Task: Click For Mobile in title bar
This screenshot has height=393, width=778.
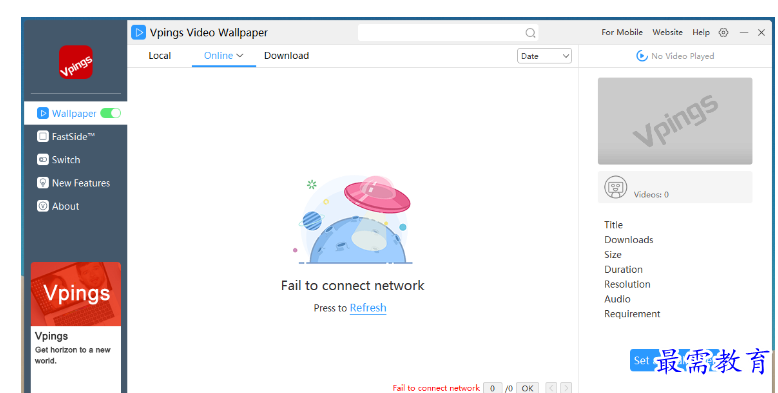Action: (622, 32)
